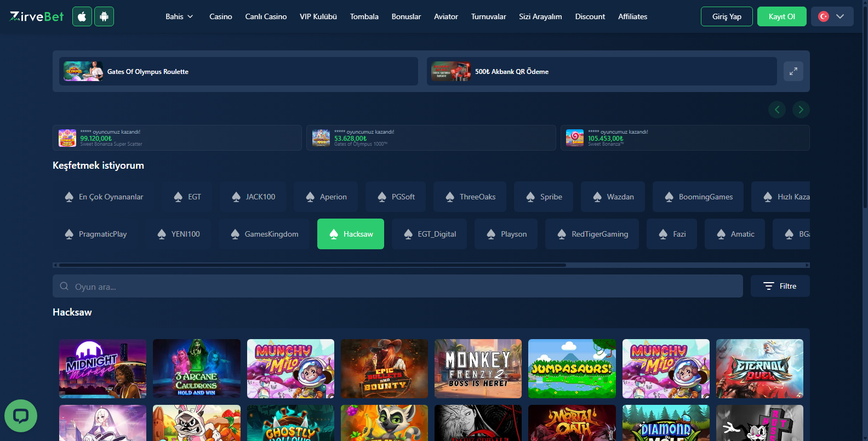Image resolution: width=868 pixels, height=441 pixels.
Task: Select the Aperion provider filter
Action: coord(326,197)
